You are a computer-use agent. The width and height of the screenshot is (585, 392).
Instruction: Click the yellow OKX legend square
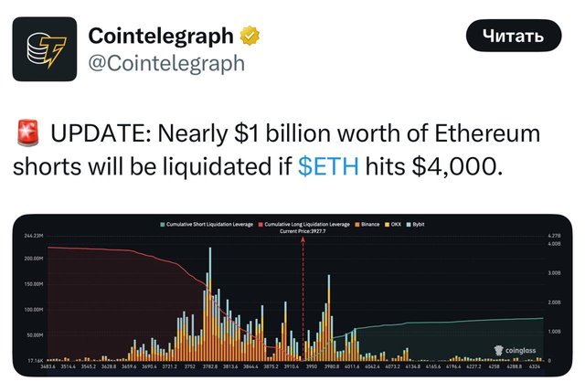tap(387, 225)
